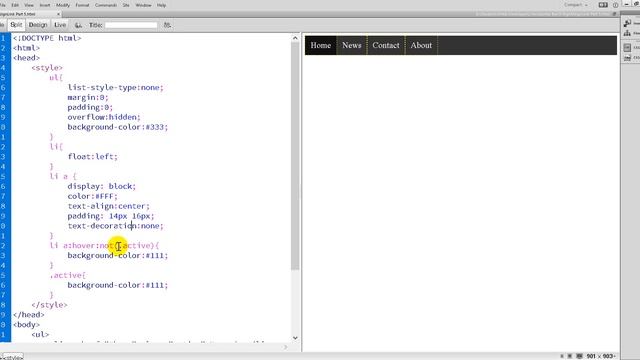Click the 'list-style-type:none;' line
The width and height of the screenshot is (640, 360).
[116, 87]
